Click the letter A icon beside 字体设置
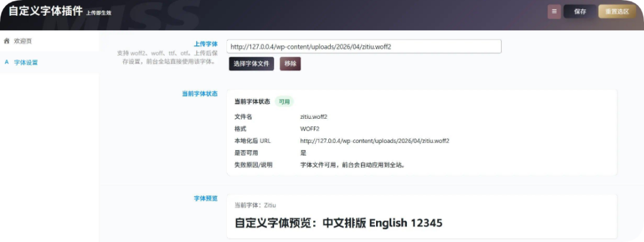644x242 pixels. [6, 62]
